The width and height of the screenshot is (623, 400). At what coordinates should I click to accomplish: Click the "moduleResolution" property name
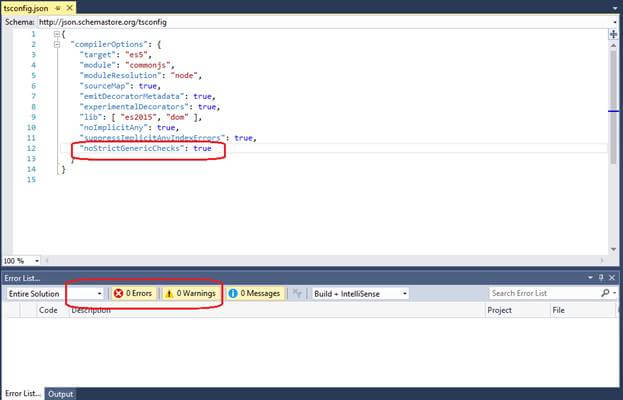point(120,75)
